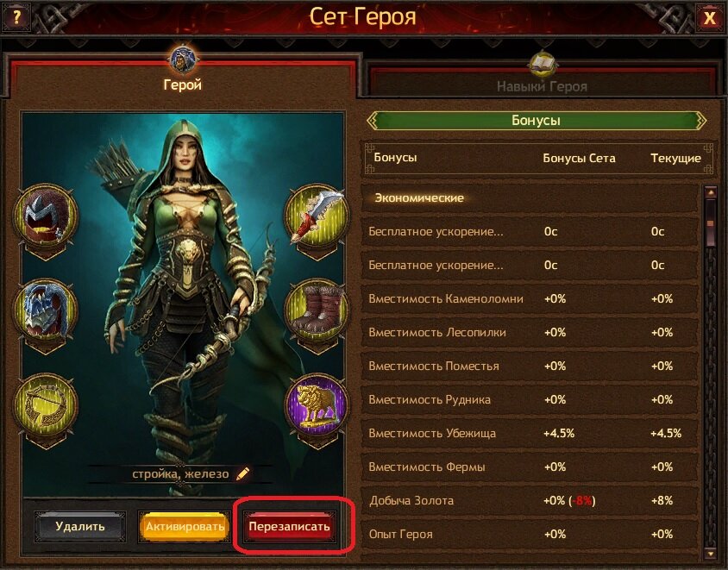
Task: Select the Вместимость Убежища bonus row
Action: coord(530,434)
